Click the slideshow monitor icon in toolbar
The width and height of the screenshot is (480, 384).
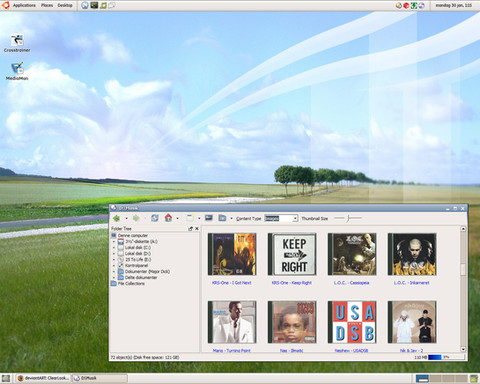coord(209,218)
